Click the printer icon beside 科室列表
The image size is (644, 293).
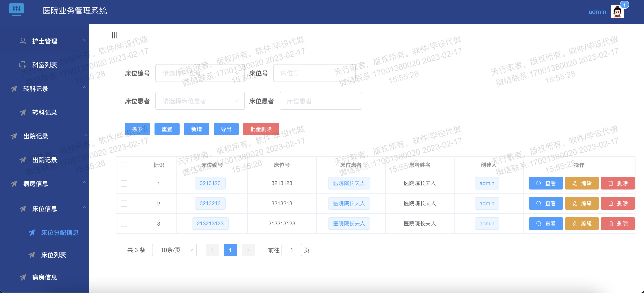(x=23, y=65)
